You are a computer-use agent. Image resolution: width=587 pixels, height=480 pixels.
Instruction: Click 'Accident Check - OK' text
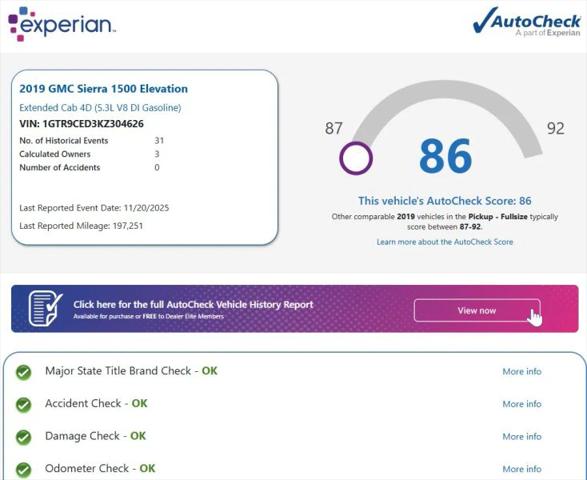(x=96, y=404)
